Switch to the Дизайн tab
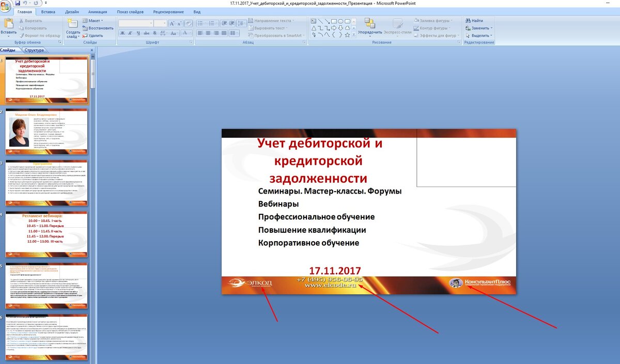The width and height of the screenshot is (620, 364). click(72, 12)
